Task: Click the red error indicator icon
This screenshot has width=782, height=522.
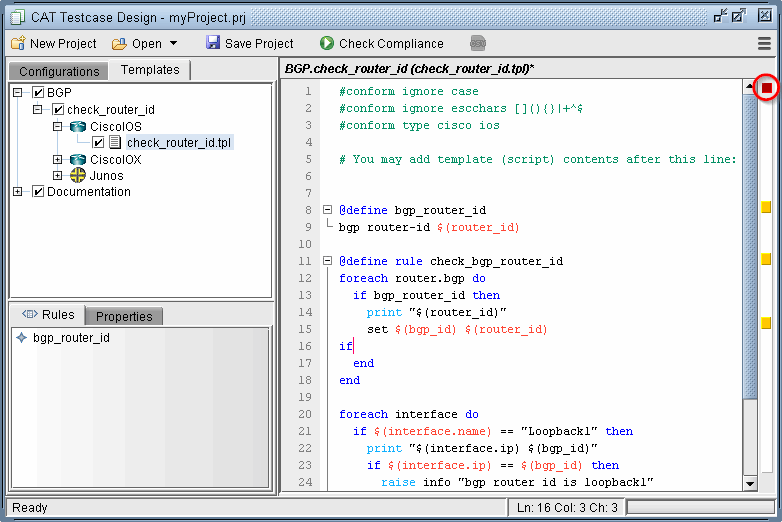Action: click(x=767, y=88)
